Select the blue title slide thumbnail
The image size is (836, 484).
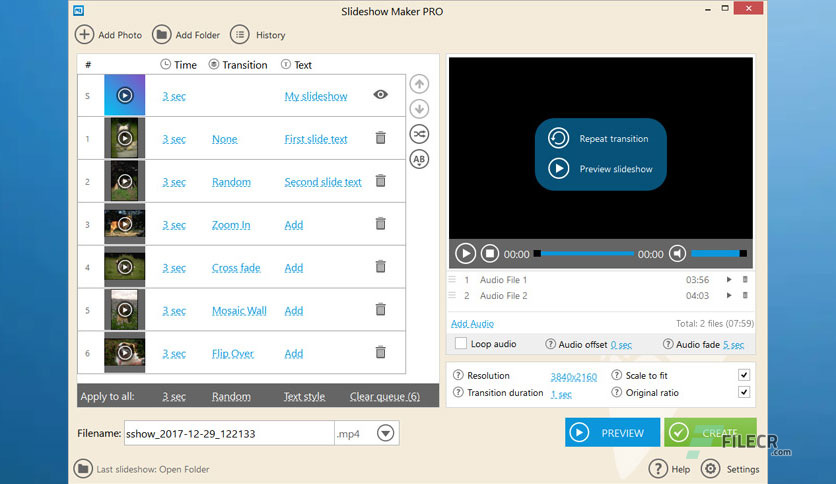click(124, 95)
